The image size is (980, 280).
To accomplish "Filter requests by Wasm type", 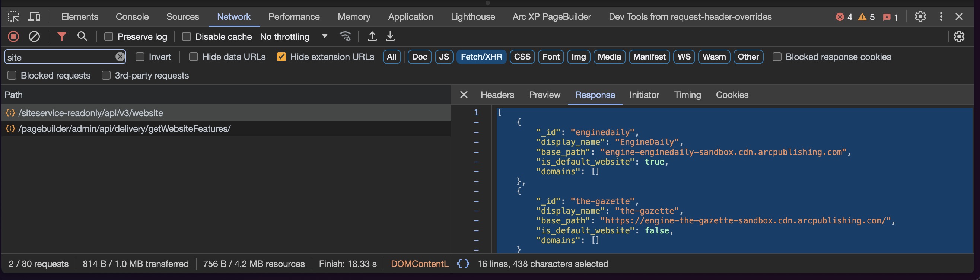I will [x=714, y=57].
